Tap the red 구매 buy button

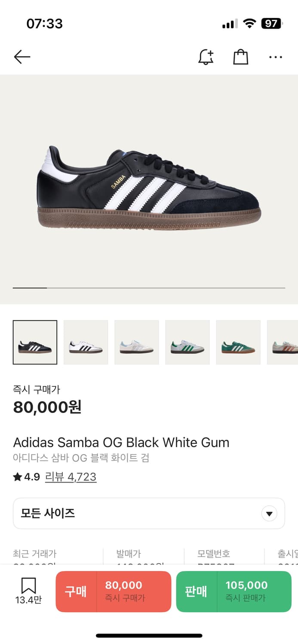tap(114, 591)
